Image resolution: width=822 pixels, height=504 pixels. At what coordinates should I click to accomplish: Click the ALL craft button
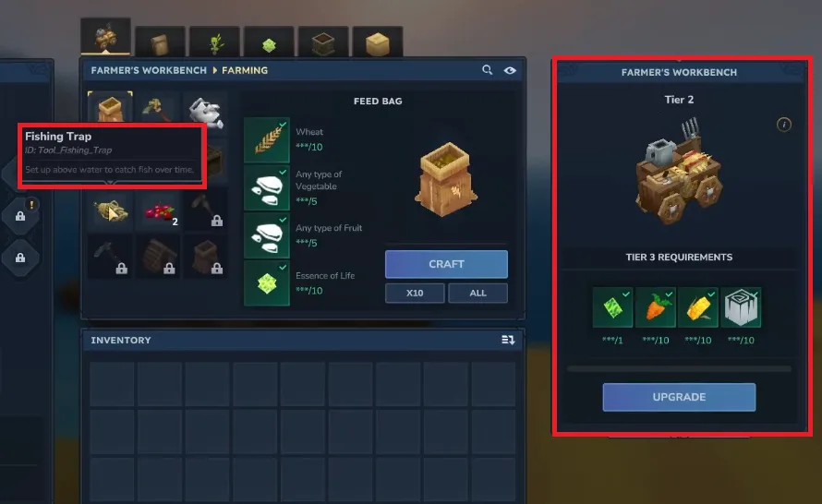click(x=477, y=293)
